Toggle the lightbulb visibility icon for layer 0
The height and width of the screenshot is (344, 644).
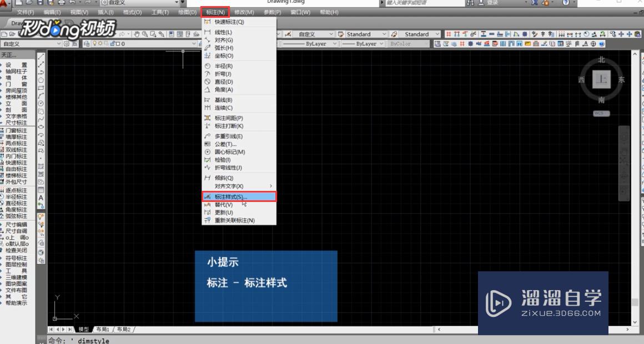(95, 43)
